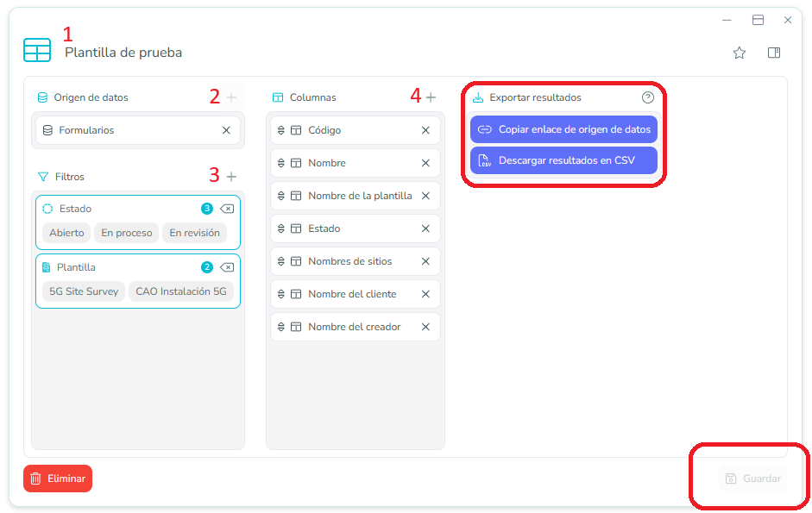812x513 pixels.
Task: Select the En revisión status chip
Action: click(x=194, y=233)
